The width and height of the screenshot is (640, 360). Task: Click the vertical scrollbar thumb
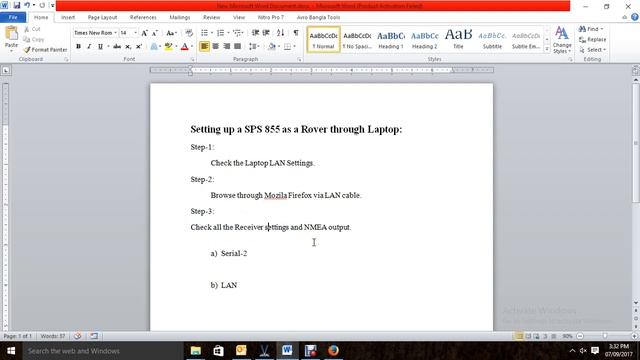pyautogui.click(x=636, y=143)
